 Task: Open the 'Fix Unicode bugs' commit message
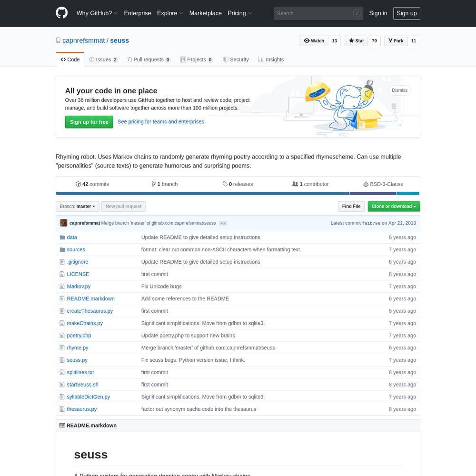[x=161, y=286]
